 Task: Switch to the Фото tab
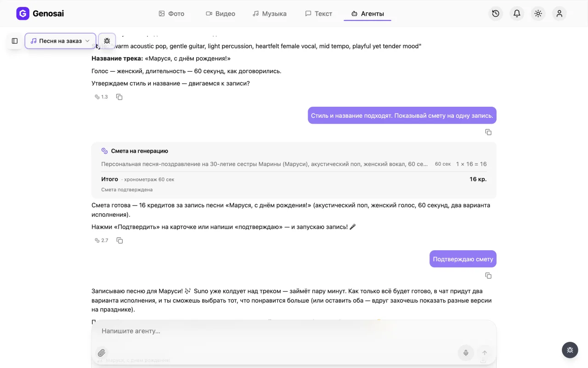click(x=171, y=14)
